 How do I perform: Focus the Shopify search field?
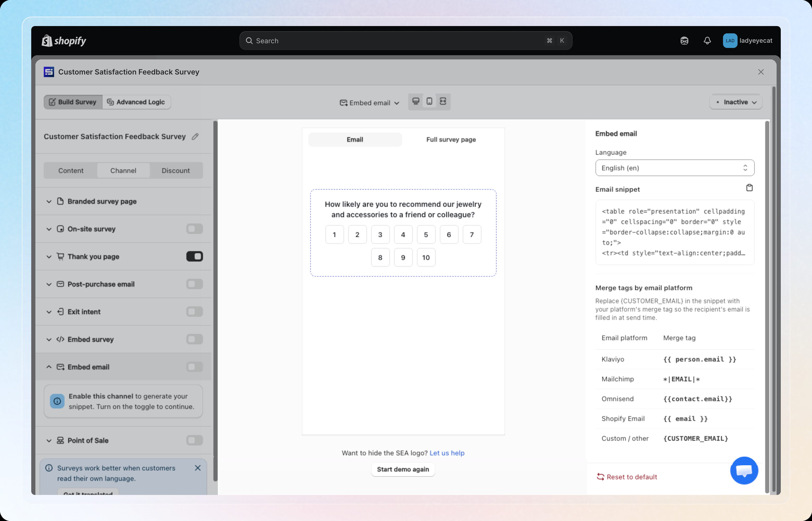[405, 41]
